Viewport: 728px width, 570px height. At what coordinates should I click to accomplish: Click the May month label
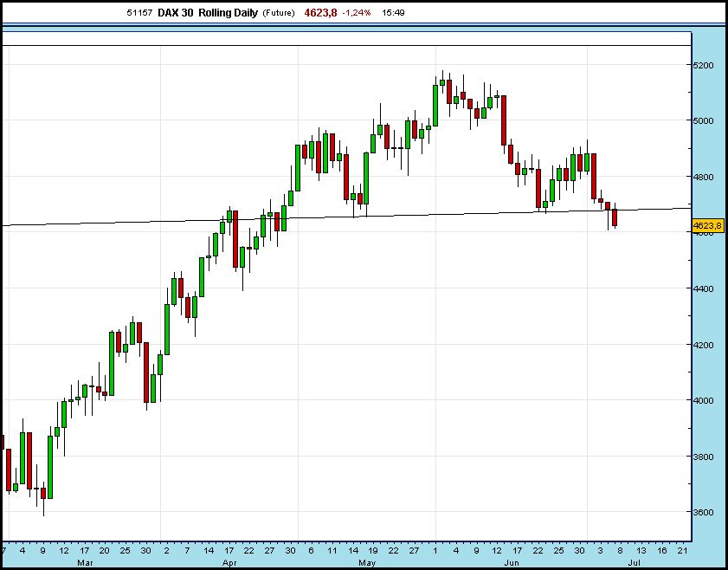[x=367, y=562]
